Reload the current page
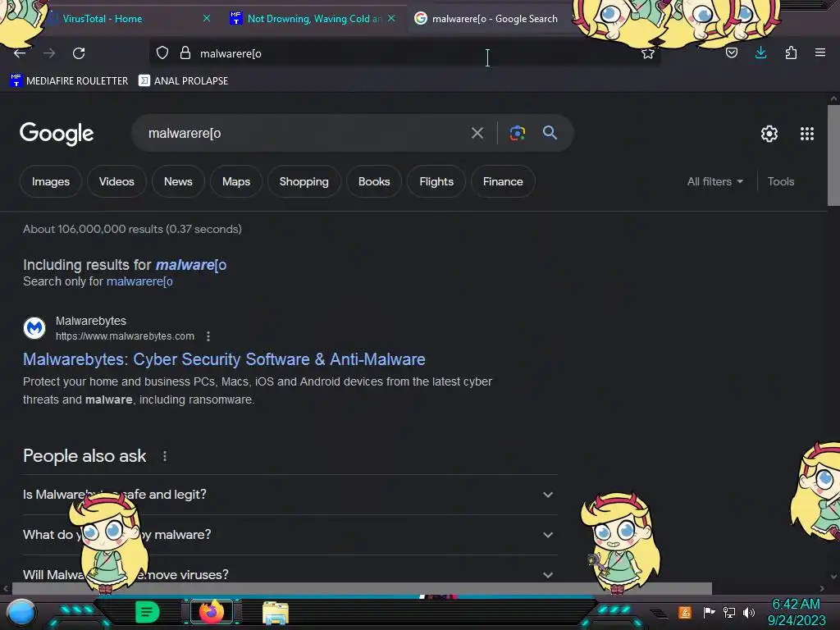The width and height of the screenshot is (840, 630). point(79,53)
